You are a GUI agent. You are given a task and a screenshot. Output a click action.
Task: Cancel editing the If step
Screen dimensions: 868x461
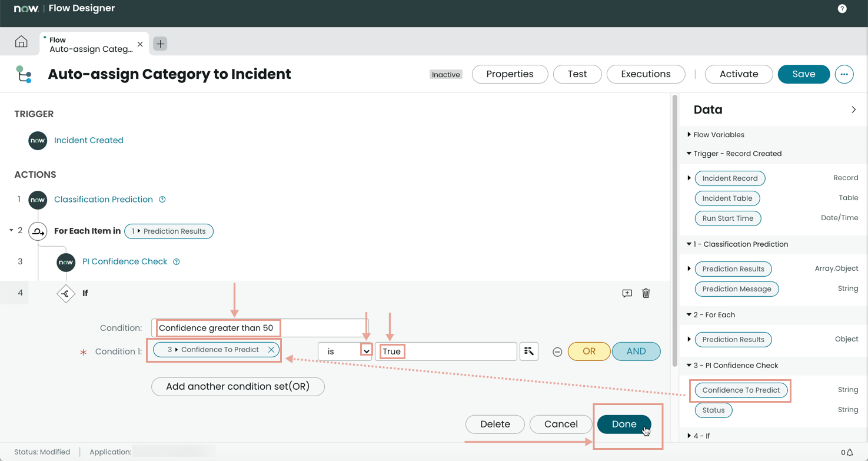point(561,424)
